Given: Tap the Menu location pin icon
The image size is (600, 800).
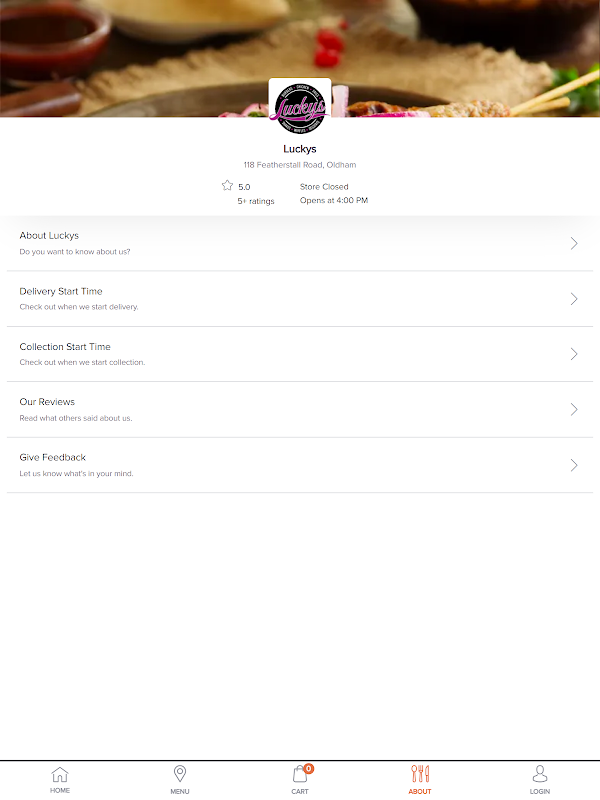Looking at the screenshot, I should [180, 774].
